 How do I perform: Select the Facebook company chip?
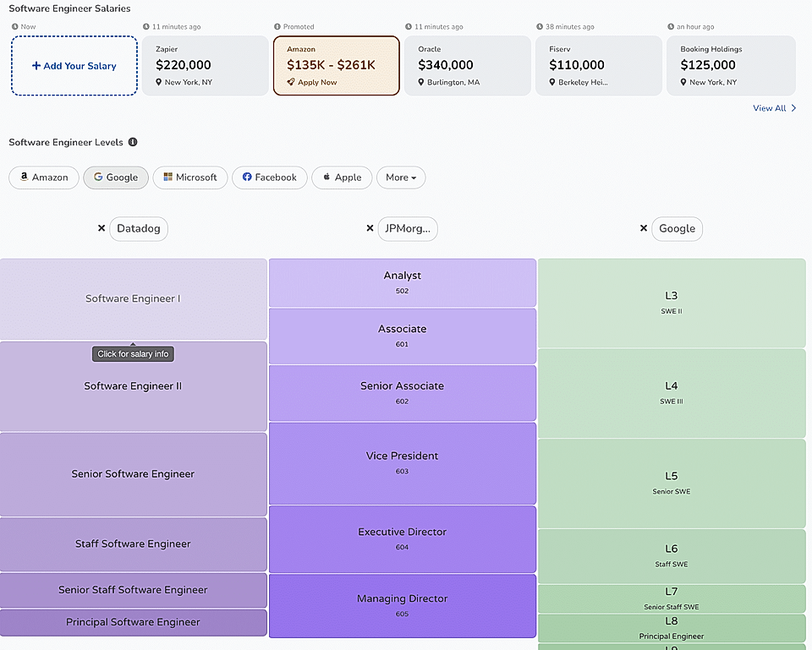coord(269,178)
